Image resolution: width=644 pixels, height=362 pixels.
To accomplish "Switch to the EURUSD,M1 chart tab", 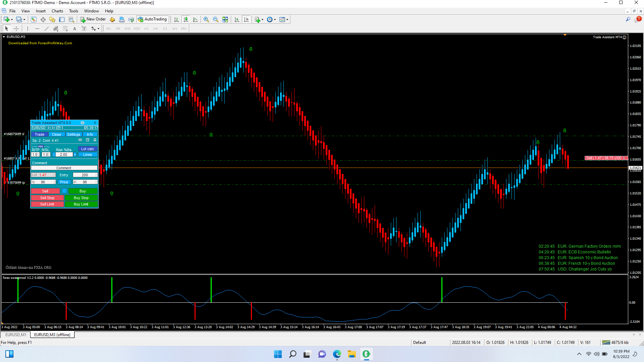I will tap(16, 335).
